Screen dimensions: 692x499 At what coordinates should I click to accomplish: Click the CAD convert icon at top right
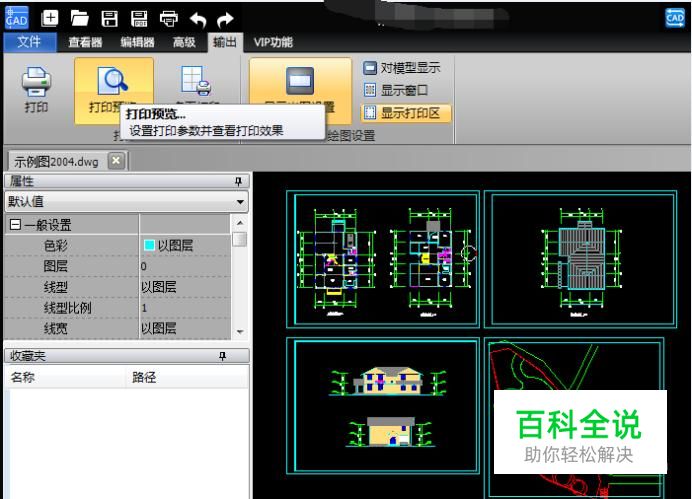point(674,18)
